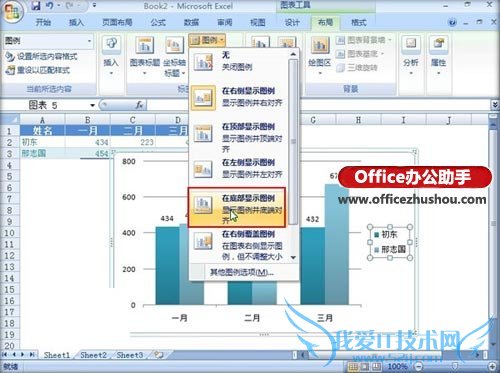The width and height of the screenshot is (500, 373).
Task: Switch to the 设计 chart tools tab
Action: point(292,22)
